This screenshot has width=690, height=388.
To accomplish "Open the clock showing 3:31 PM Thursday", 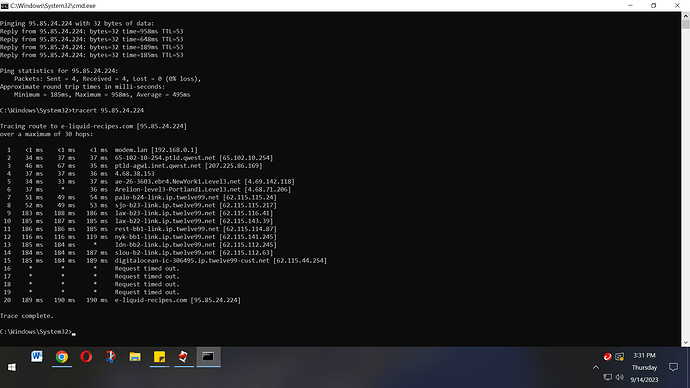I will click(x=644, y=367).
